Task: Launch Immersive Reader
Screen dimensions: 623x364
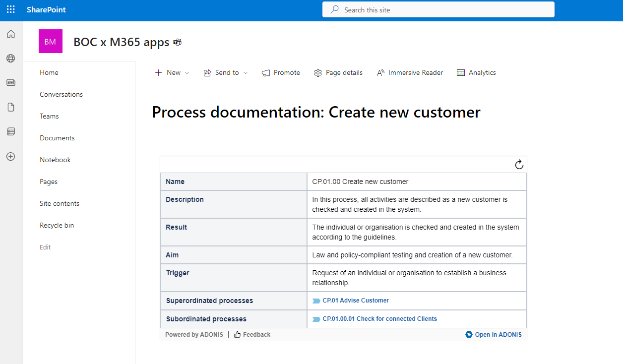Action: [x=410, y=73]
